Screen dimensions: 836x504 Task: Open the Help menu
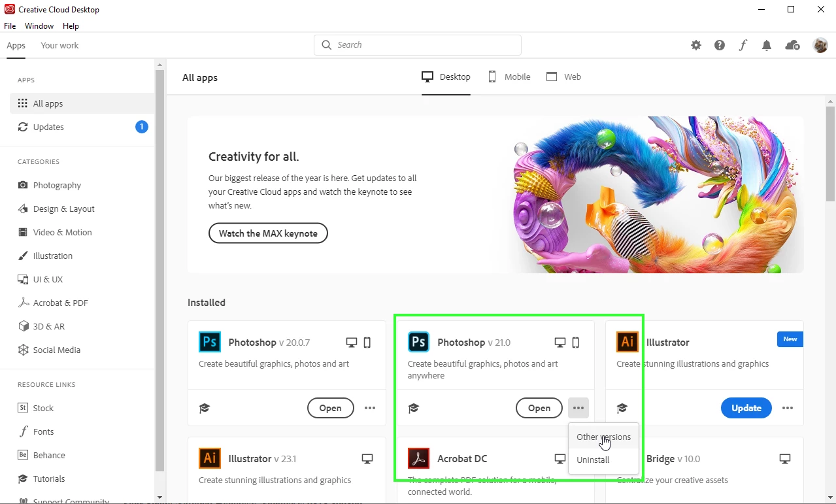click(x=71, y=26)
